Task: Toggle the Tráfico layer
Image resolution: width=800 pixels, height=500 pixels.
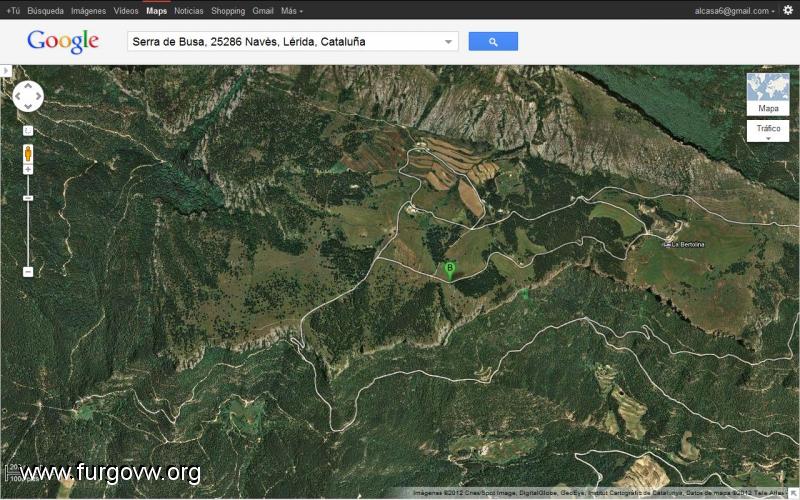Action: (x=768, y=131)
